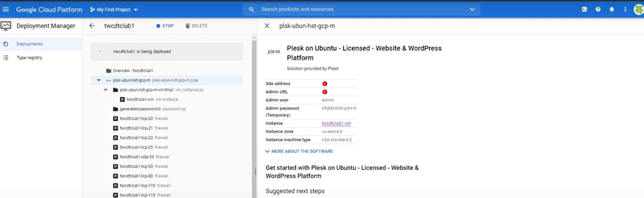Open notifications bell icon

[x=611, y=9]
